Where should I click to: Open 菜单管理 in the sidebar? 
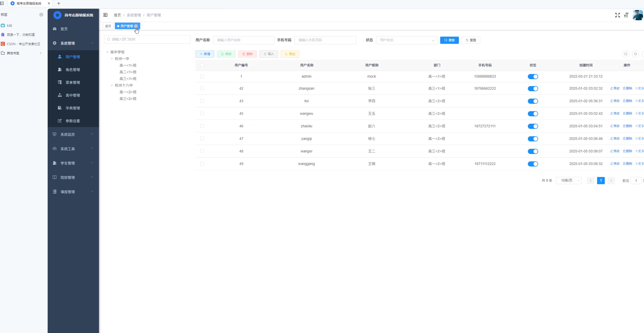pos(73,82)
